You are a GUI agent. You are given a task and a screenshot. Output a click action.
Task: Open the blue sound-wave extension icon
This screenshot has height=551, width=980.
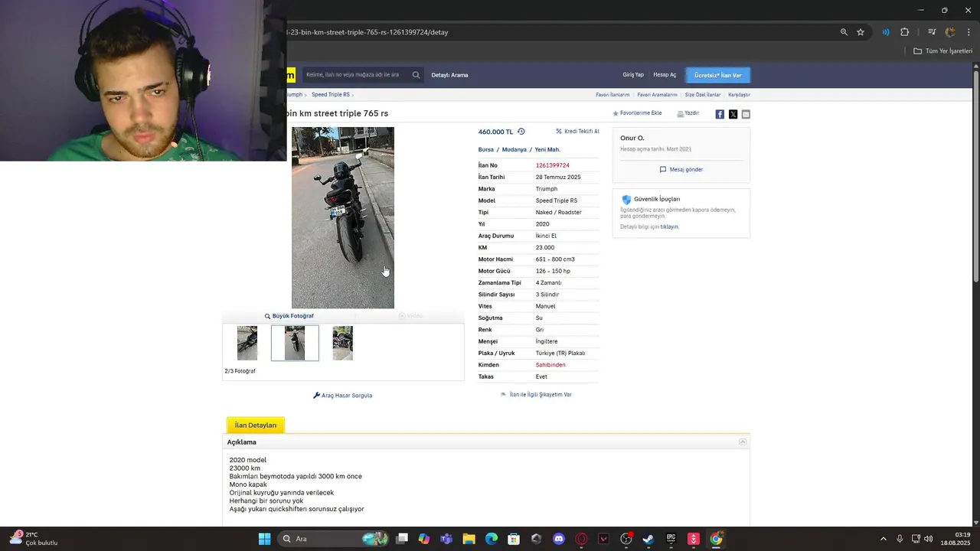[886, 32]
